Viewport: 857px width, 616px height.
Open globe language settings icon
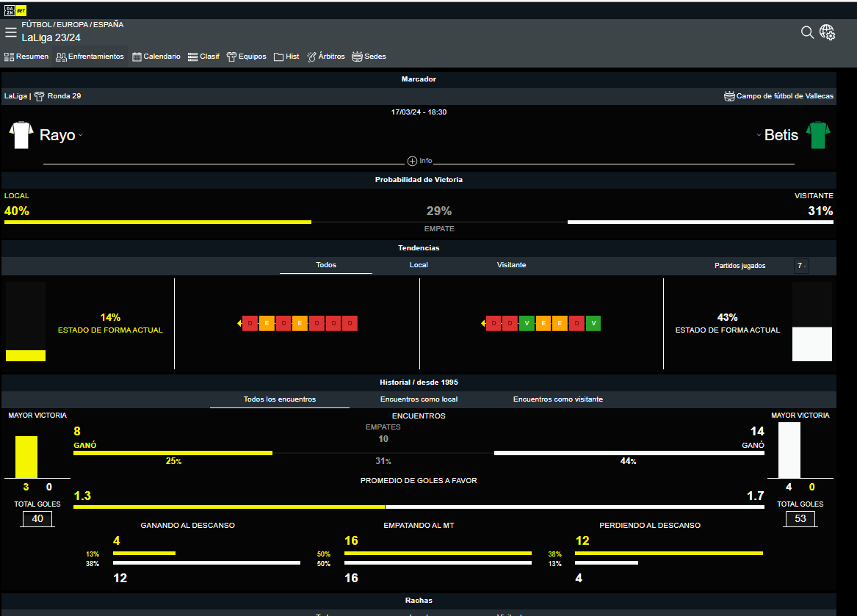pyautogui.click(x=828, y=32)
